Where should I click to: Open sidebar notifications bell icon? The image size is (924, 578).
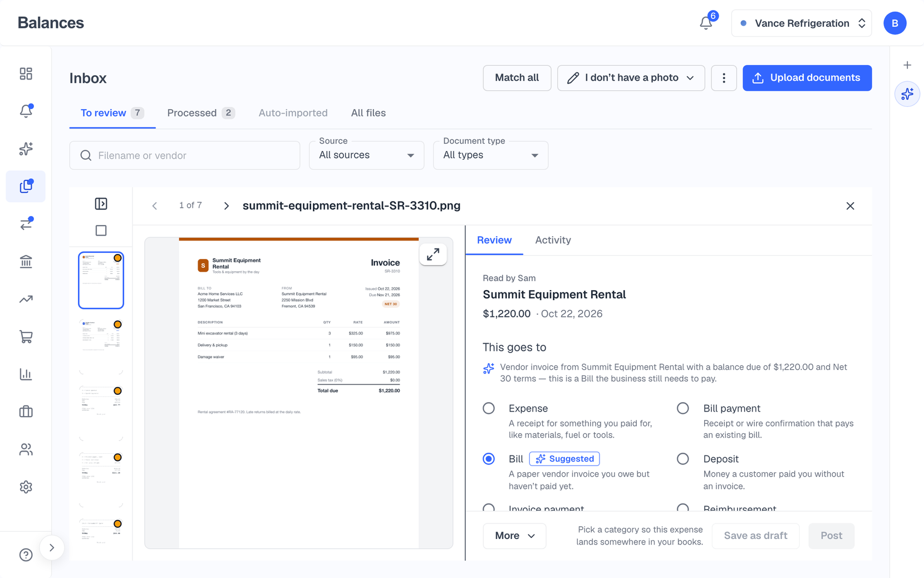pyautogui.click(x=26, y=111)
